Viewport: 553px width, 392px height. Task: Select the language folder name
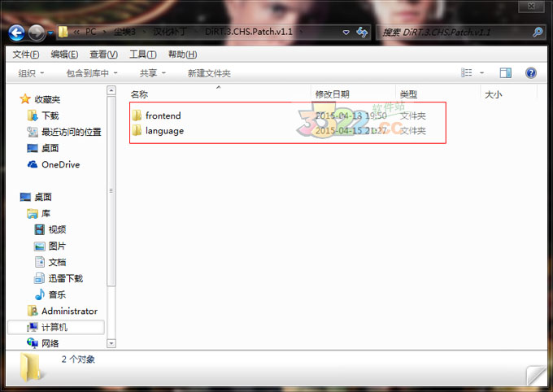165,131
